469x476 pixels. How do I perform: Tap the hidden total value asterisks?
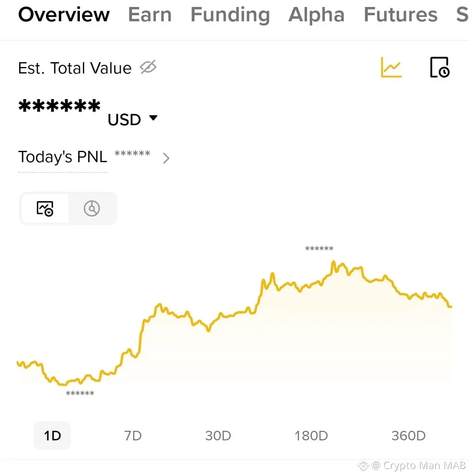[59, 107]
